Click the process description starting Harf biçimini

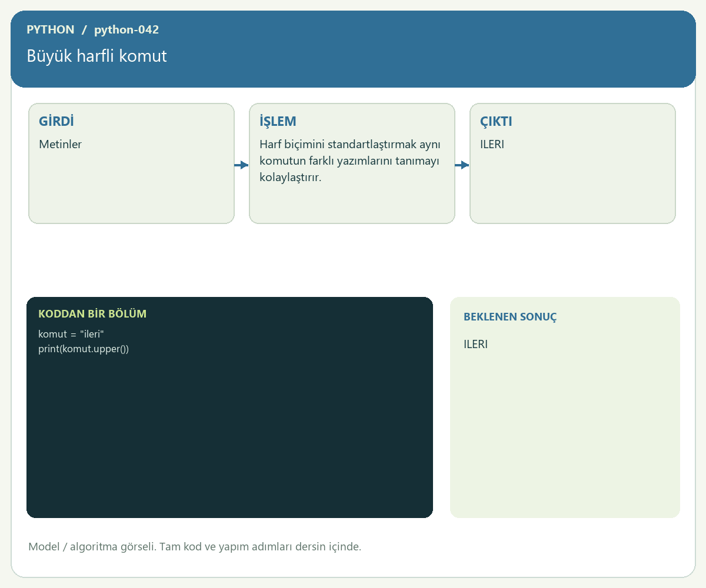coord(350,161)
